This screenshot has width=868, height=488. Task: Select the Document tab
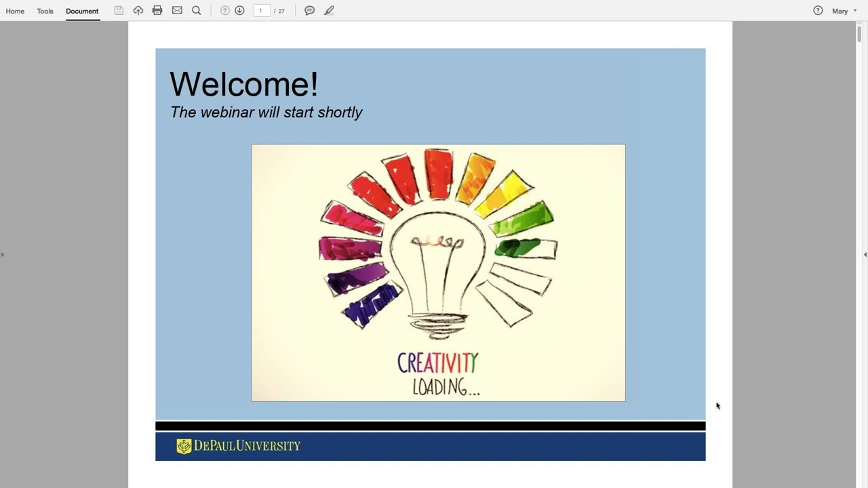[x=82, y=11]
